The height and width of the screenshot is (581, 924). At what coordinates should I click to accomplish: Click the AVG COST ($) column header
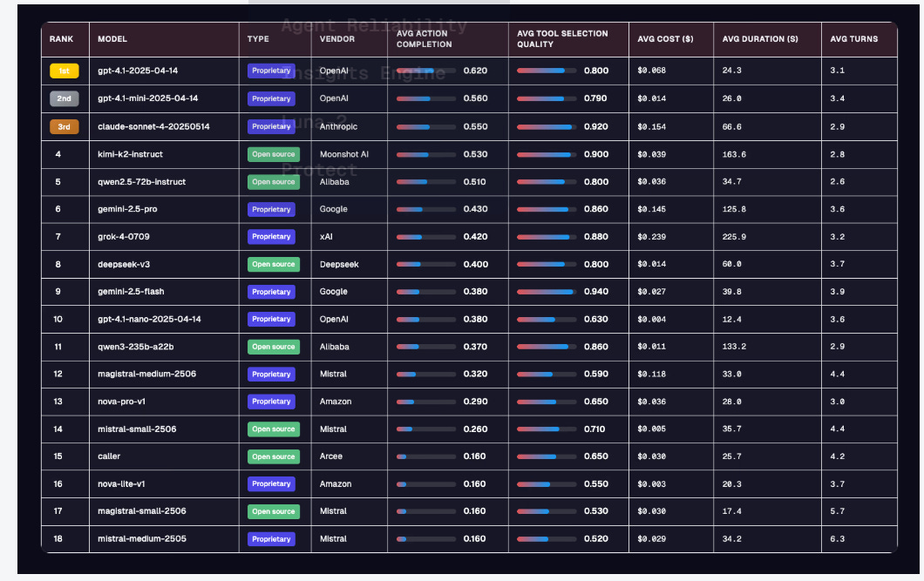coord(665,39)
